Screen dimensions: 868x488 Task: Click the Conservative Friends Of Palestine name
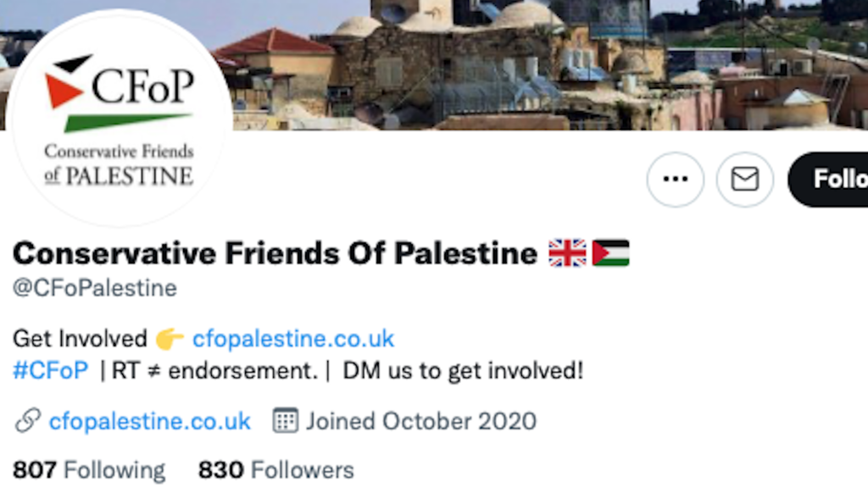coord(275,252)
